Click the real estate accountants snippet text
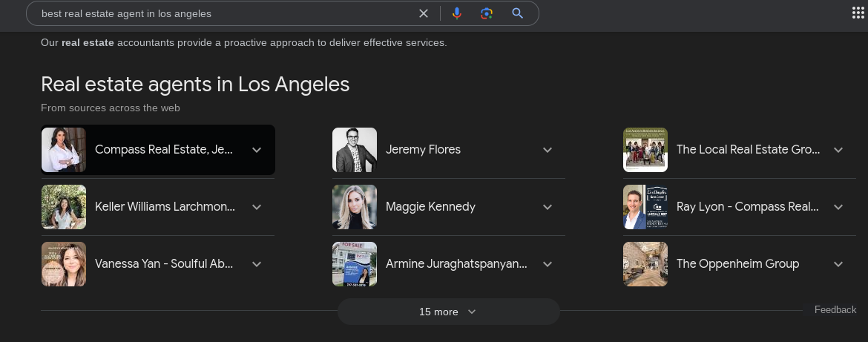This screenshot has height=342, width=868. click(x=243, y=42)
